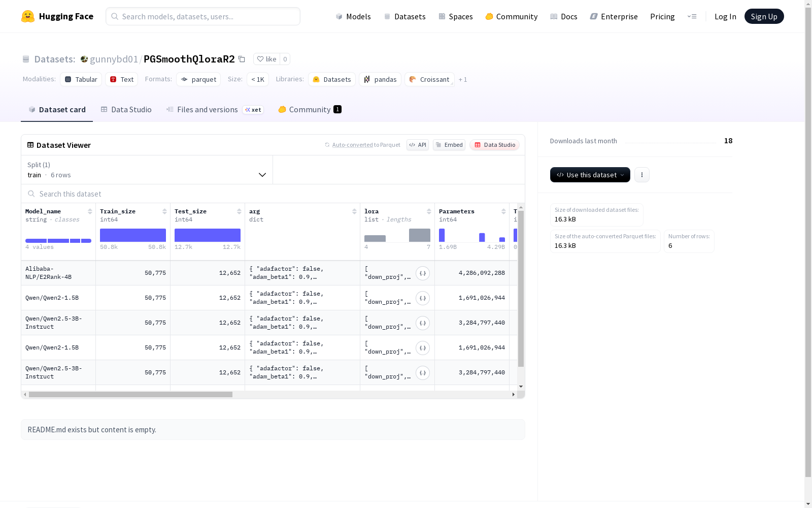Open Docs in the top navigation
This screenshot has width=812, height=508.
pos(564,17)
